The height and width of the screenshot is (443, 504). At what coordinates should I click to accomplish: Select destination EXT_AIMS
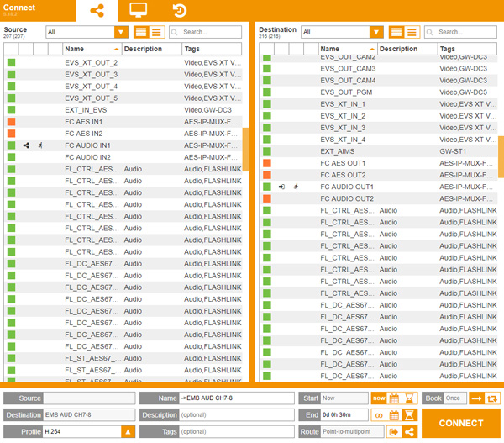[379, 151]
